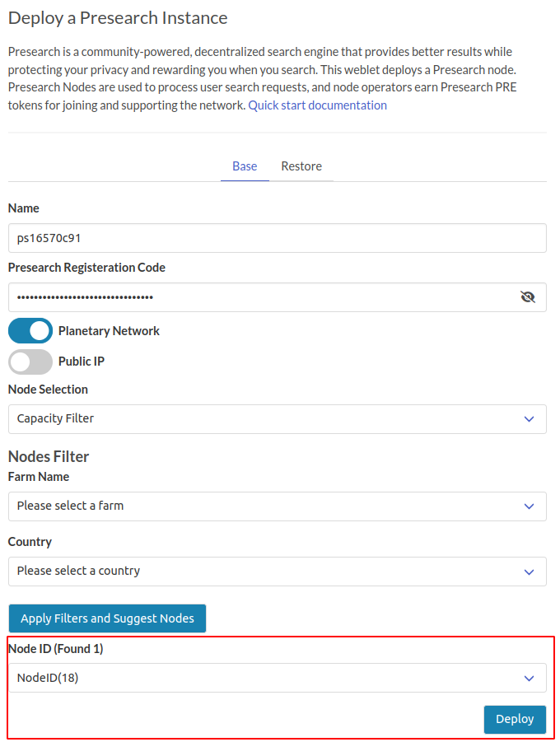Expand the Capacity Filter selector chevron
The image size is (560, 742).
[529, 419]
